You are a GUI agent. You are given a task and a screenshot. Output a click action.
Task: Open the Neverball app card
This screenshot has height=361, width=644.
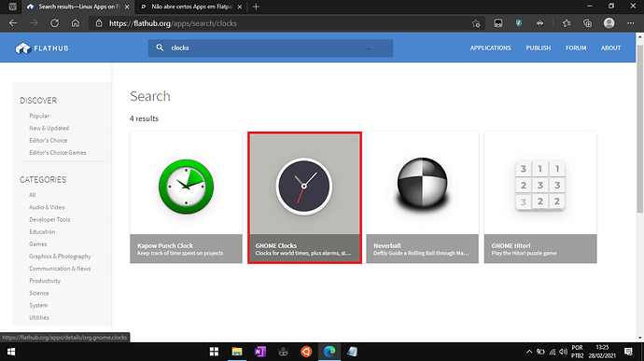422,198
